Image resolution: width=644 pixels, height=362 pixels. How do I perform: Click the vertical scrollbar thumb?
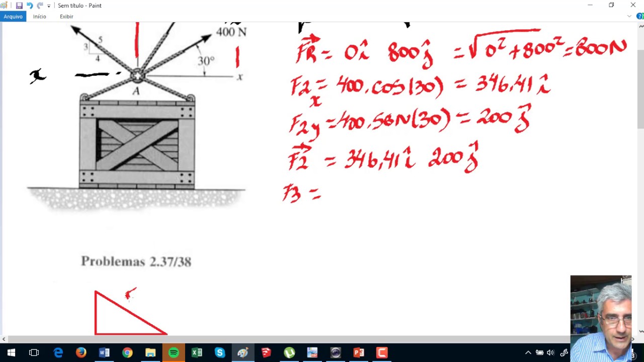click(x=640, y=89)
